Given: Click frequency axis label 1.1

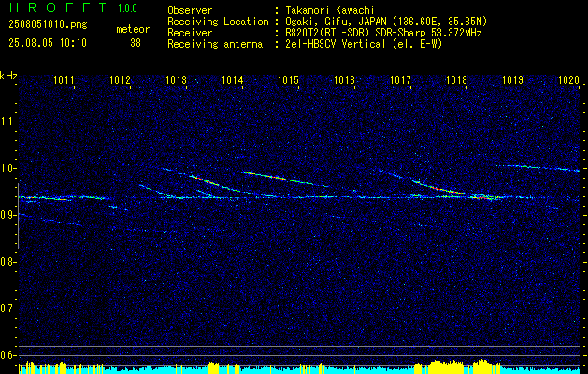Looking at the screenshot, I should (x=7, y=122).
